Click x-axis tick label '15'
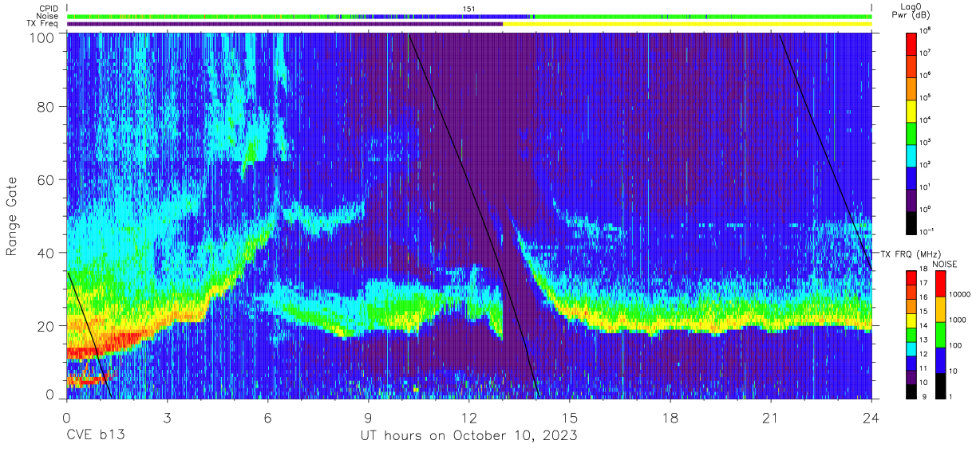The image size is (980, 452). point(570,417)
